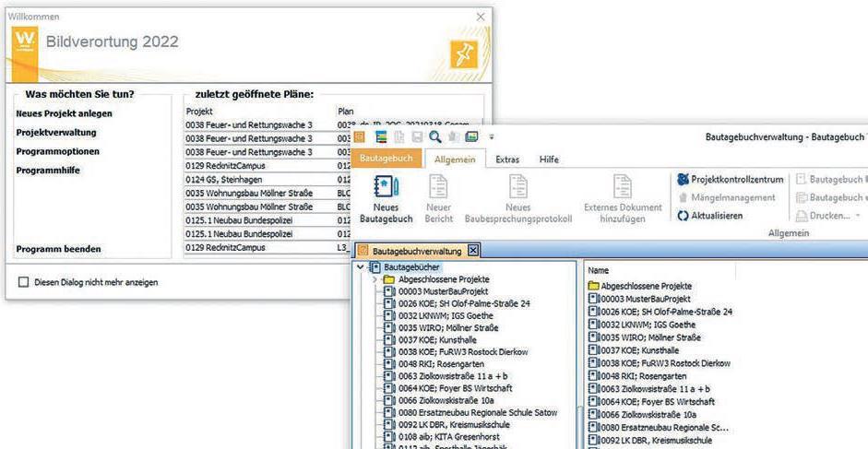Screen dimensions: 868x449
Task: Select 0108 aib; KITA Gresenhorst in the tree
Action: pyautogui.click(x=448, y=437)
